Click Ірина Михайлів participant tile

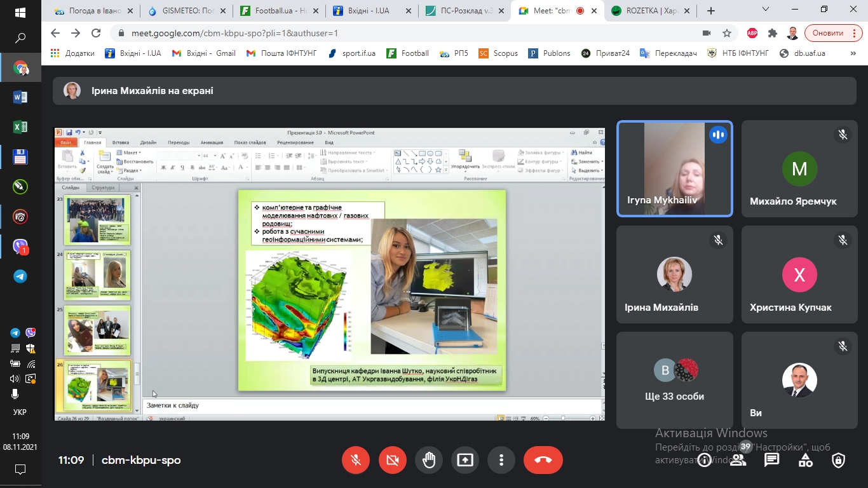(675, 274)
